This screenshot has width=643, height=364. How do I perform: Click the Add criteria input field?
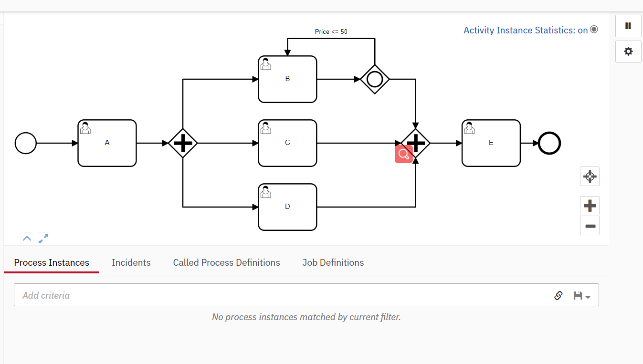pyautogui.click(x=191, y=295)
